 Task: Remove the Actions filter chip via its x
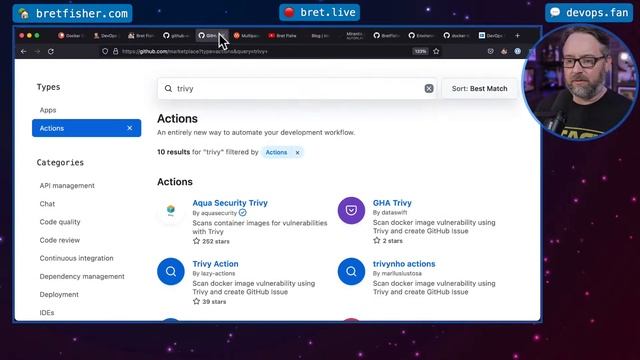pyautogui.click(x=298, y=152)
